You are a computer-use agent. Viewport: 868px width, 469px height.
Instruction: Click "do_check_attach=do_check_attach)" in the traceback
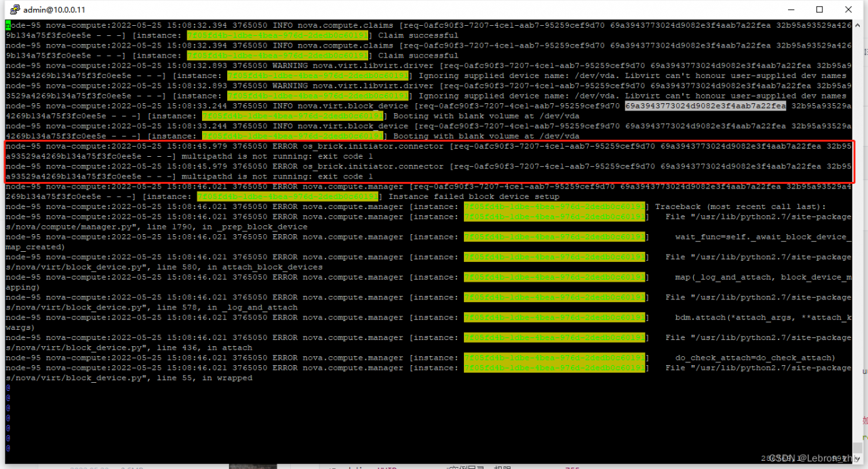(755, 358)
